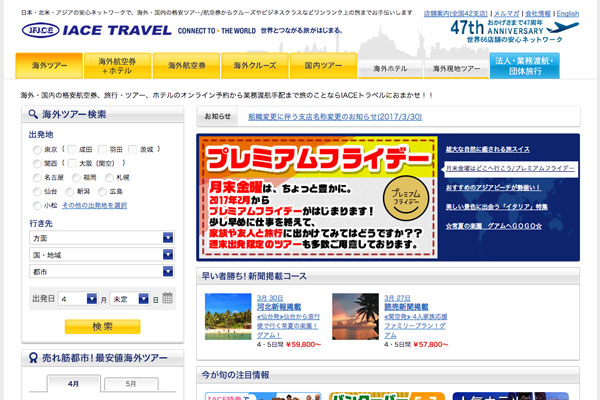600x400 pixels.
Task: Switch to the 4月 tab
Action: [x=73, y=384]
